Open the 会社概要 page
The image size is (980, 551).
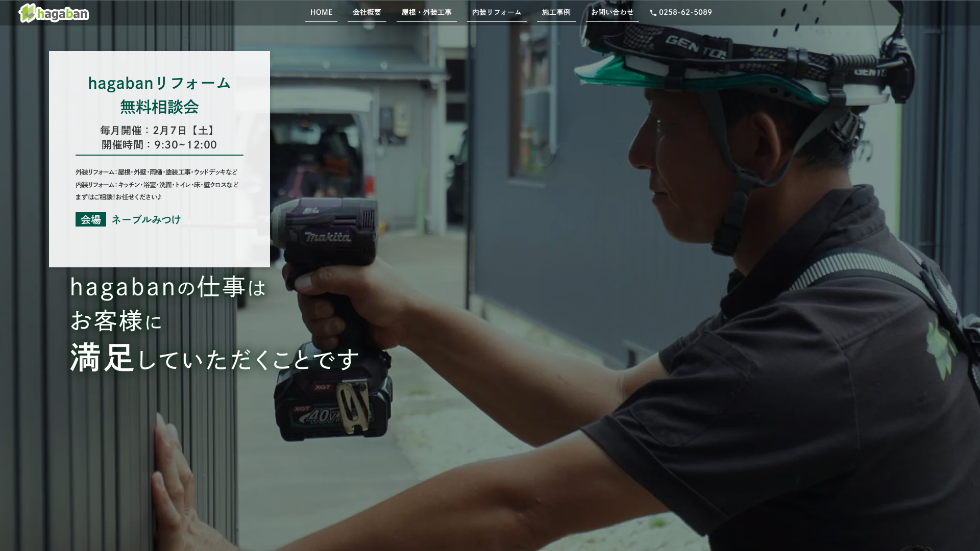pyautogui.click(x=366, y=12)
